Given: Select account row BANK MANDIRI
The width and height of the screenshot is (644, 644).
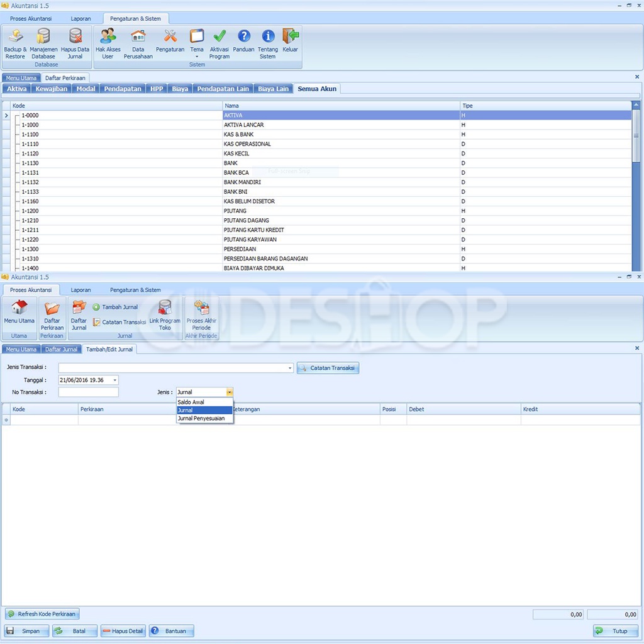Looking at the screenshot, I should coord(321,182).
